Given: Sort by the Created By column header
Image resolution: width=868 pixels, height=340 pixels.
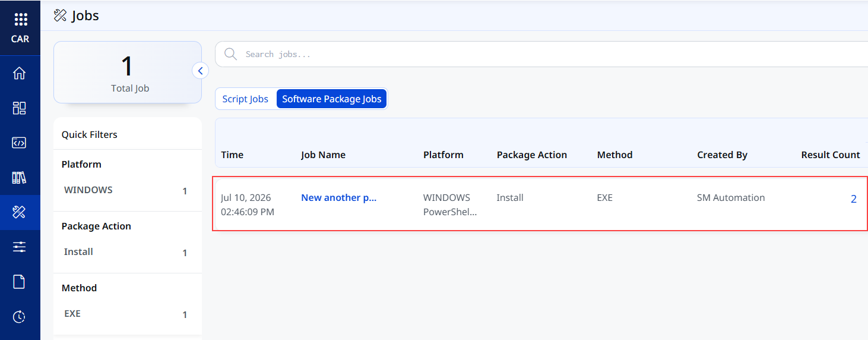Looking at the screenshot, I should (x=722, y=155).
